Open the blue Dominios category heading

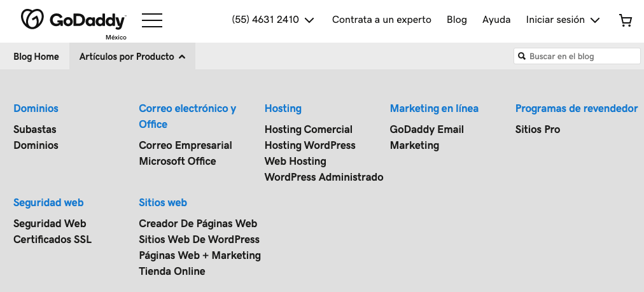coord(36,108)
